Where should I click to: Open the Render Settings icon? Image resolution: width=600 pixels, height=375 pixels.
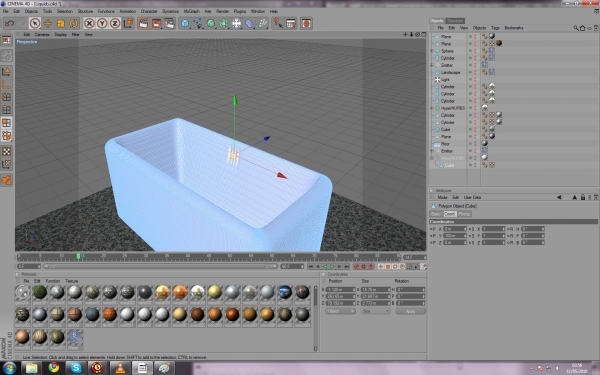click(x=170, y=23)
